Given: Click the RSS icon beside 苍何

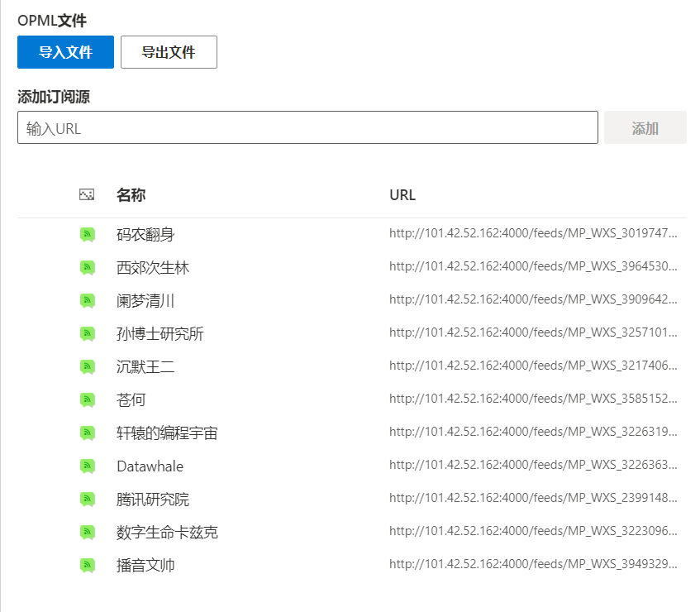Looking at the screenshot, I should pos(88,399).
